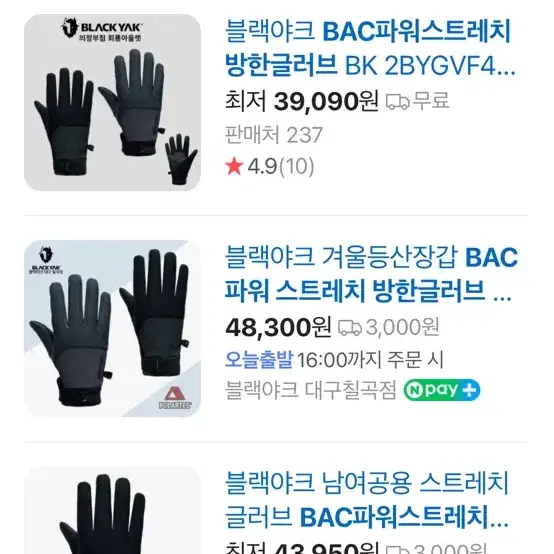
Task: Open 남여공용 스트레치 글러브 title link
Action: (367, 500)
